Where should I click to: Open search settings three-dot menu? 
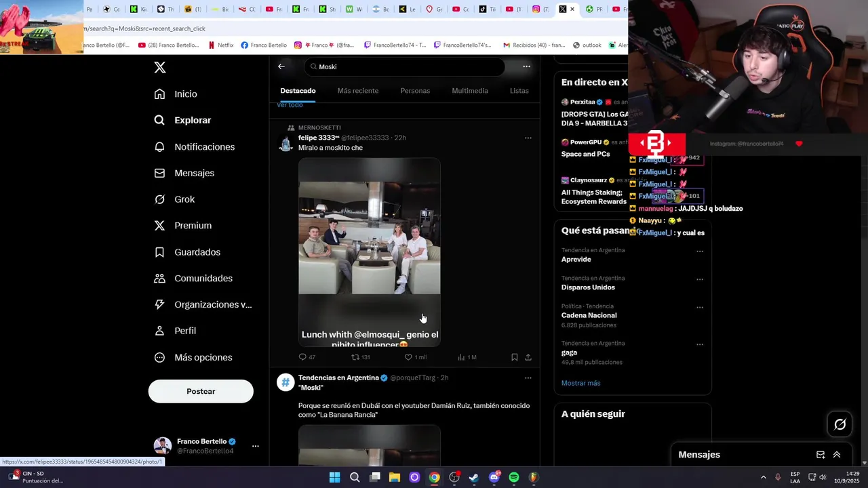point(526,66)
